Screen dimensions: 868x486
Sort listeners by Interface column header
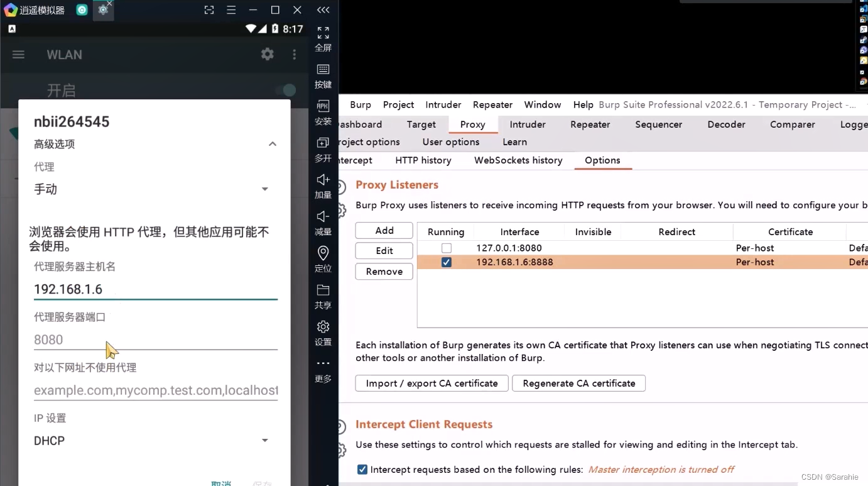point(519,232)
